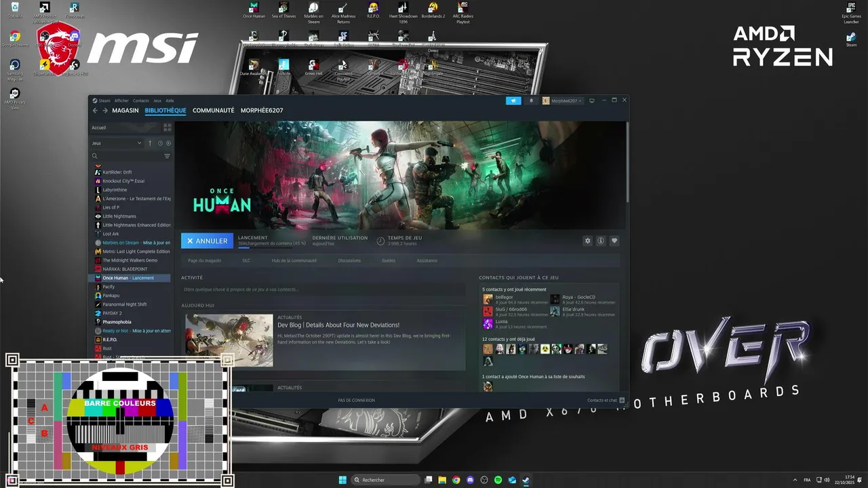Show recent games clock icon

click(x=160, y=143)
